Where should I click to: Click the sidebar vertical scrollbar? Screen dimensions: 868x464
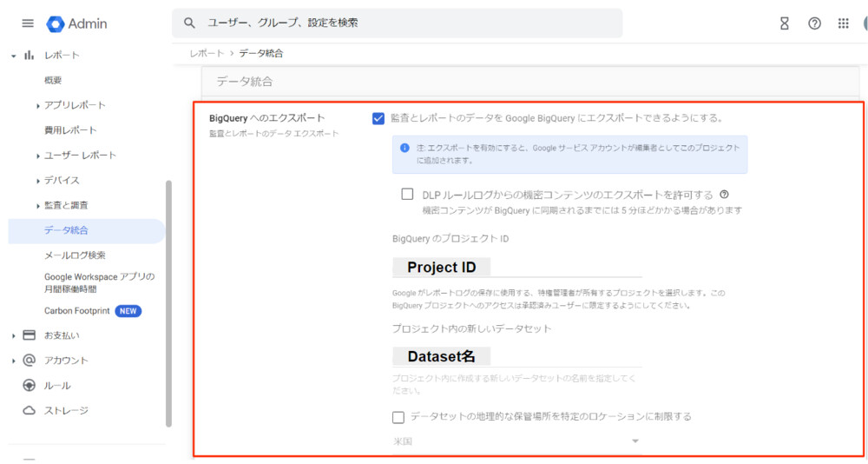(168, 303)
